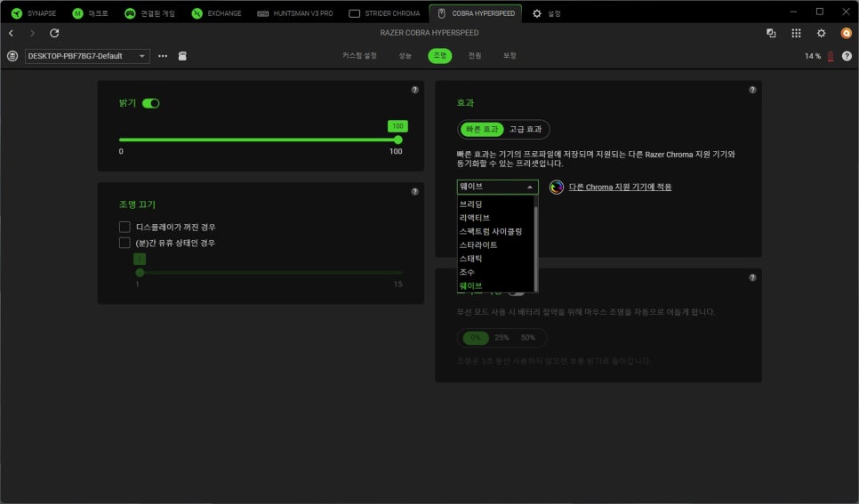The image size is (859, 504).
Task: Click the 14 % battery percentage text
Action: [813, 56]
